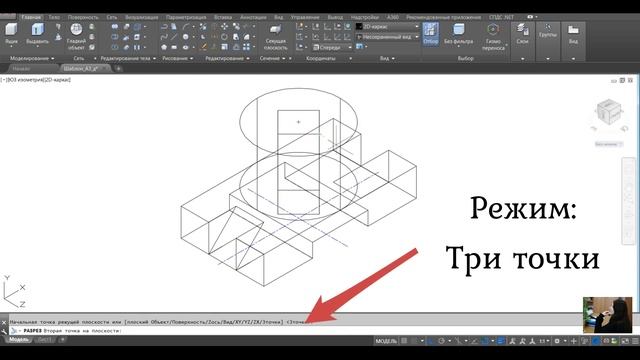The height and width of the screenshot is (360, 640).
Task: Activate the Гладкий объект smooth mesh tool
Action: 76,37
